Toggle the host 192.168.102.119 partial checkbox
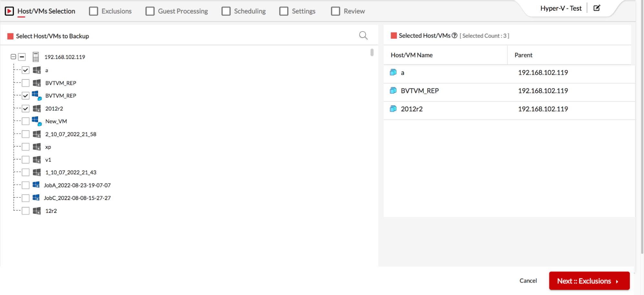The image size is (644, 295). click(22, 57)
